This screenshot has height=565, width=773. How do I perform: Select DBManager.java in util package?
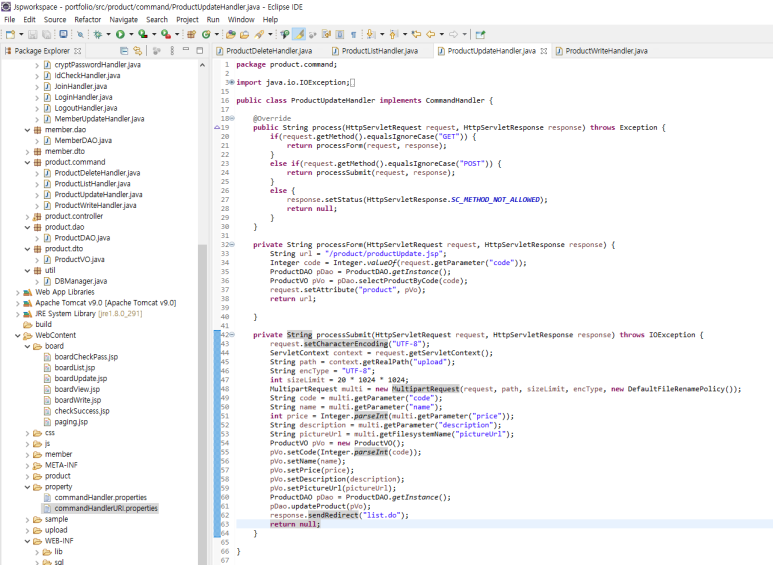coord(81,282)
